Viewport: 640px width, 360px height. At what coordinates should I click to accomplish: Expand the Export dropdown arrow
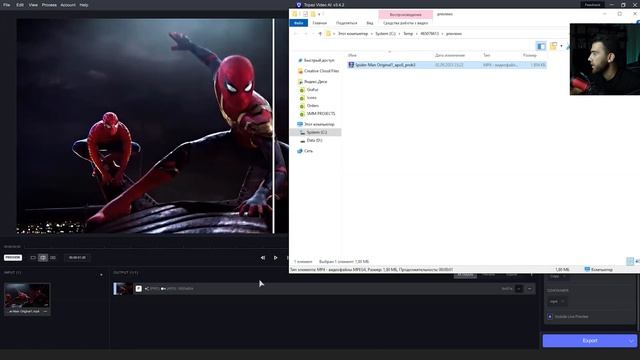632,340
